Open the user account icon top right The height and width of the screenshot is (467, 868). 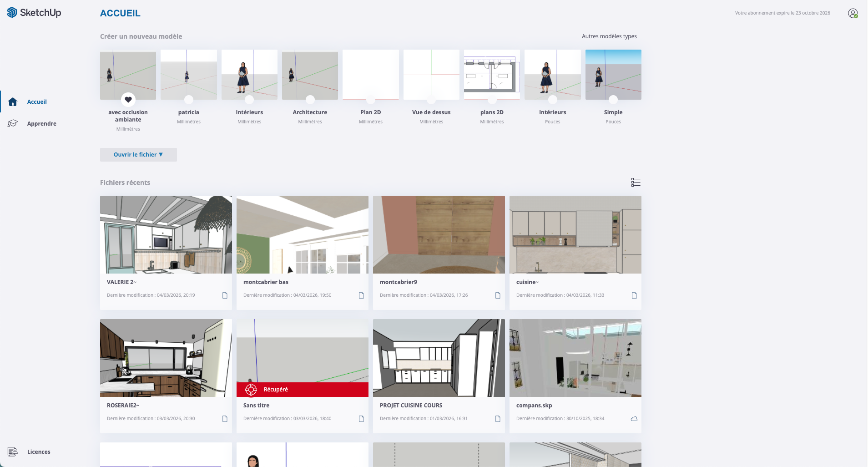[x=853, y=13]
